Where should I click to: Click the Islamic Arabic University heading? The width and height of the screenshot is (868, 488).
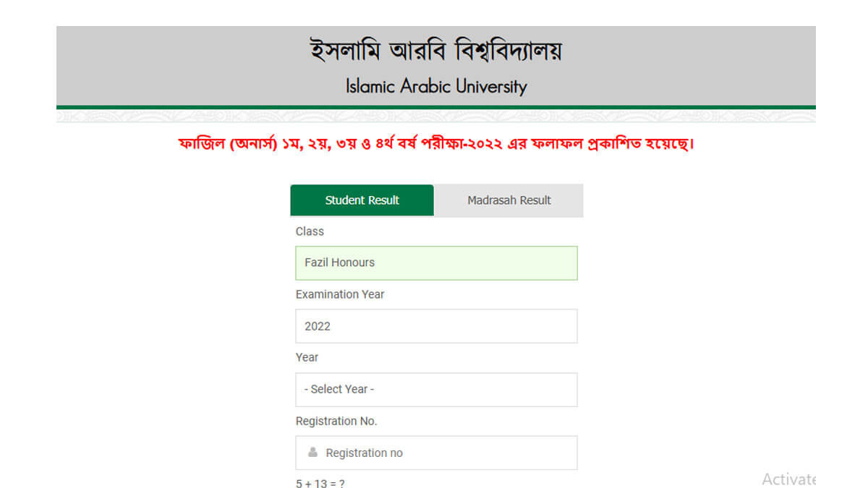point(436,87)
